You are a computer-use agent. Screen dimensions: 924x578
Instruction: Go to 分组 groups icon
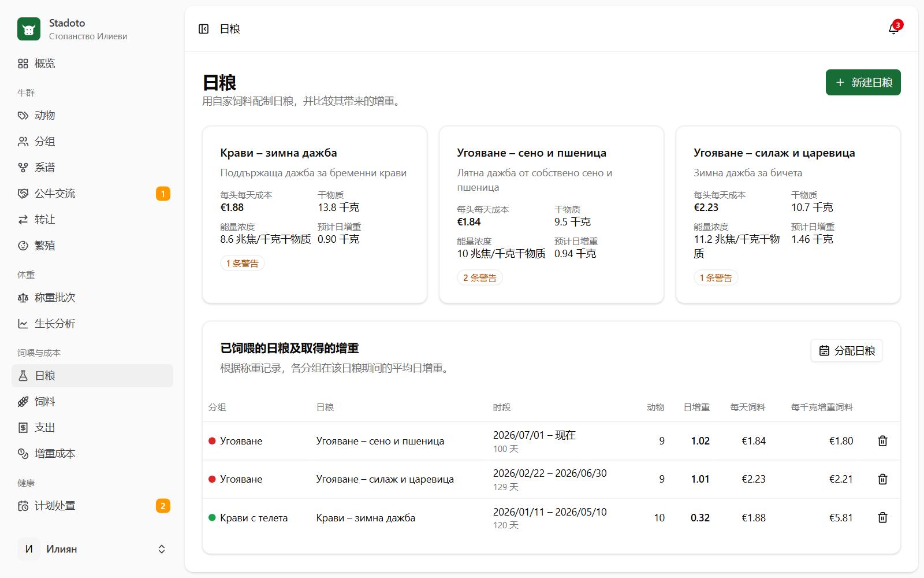(23, 142)
